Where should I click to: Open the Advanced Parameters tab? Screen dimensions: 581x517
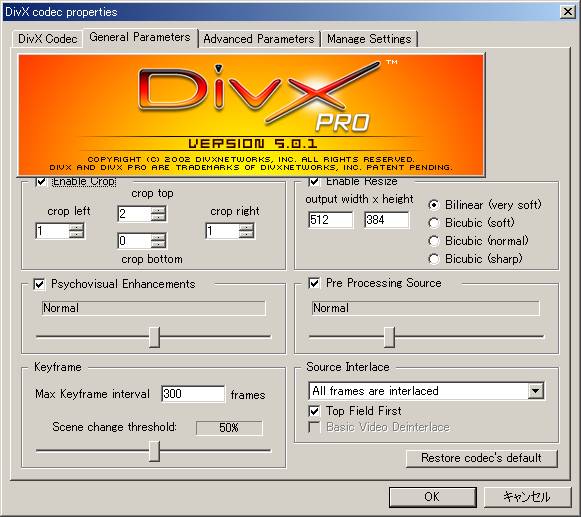coord(259,39)
